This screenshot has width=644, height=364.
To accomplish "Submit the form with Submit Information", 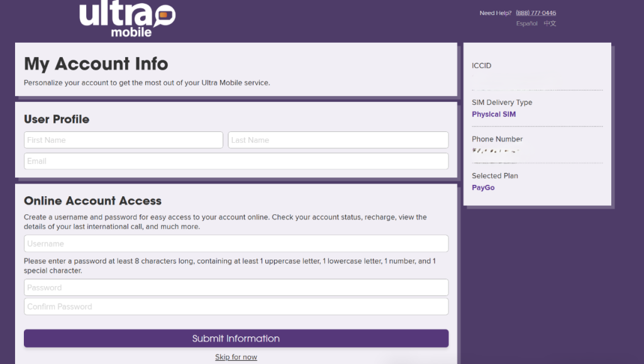I will 236,339.
